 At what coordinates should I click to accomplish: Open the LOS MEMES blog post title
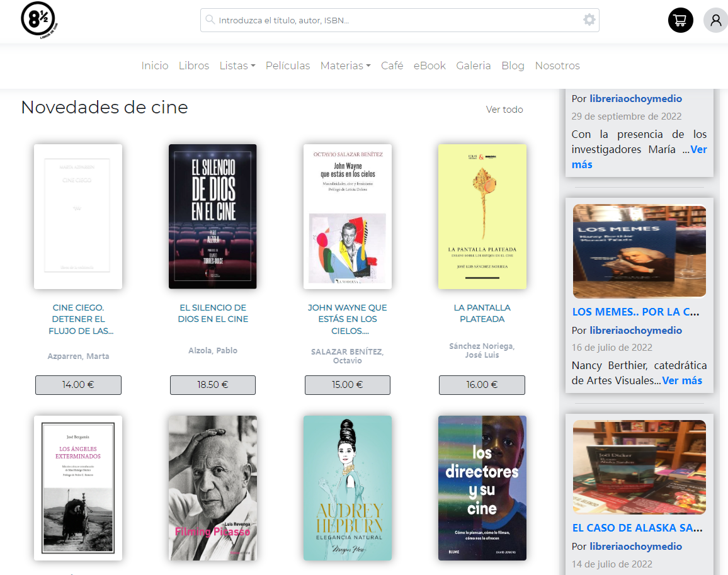click(635, 312)
